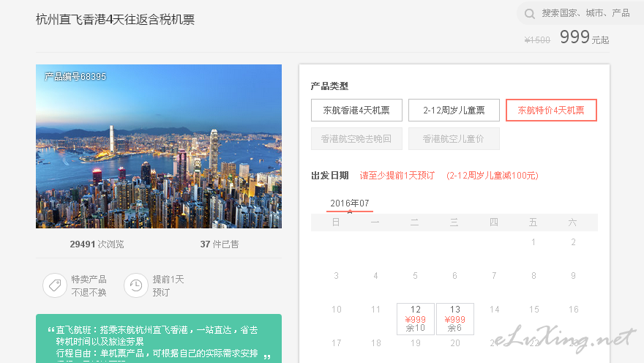Click calendar date 18

click(x=376, y=343)
